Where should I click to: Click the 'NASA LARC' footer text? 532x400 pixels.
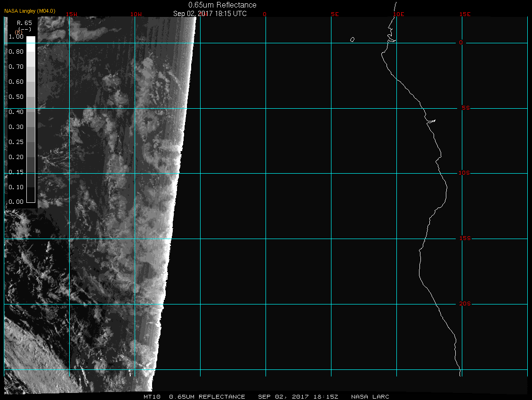[370, 397]
